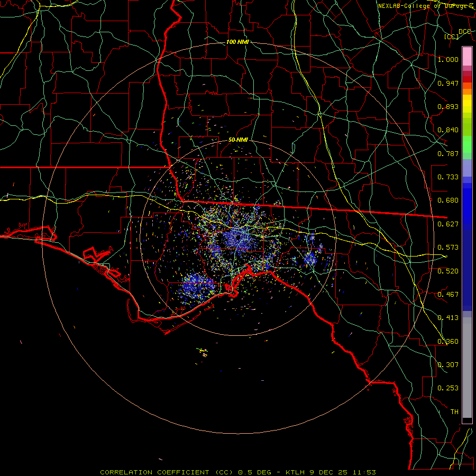
Task: Click the 100 NMI range ring label
Action: coord(237,42)
